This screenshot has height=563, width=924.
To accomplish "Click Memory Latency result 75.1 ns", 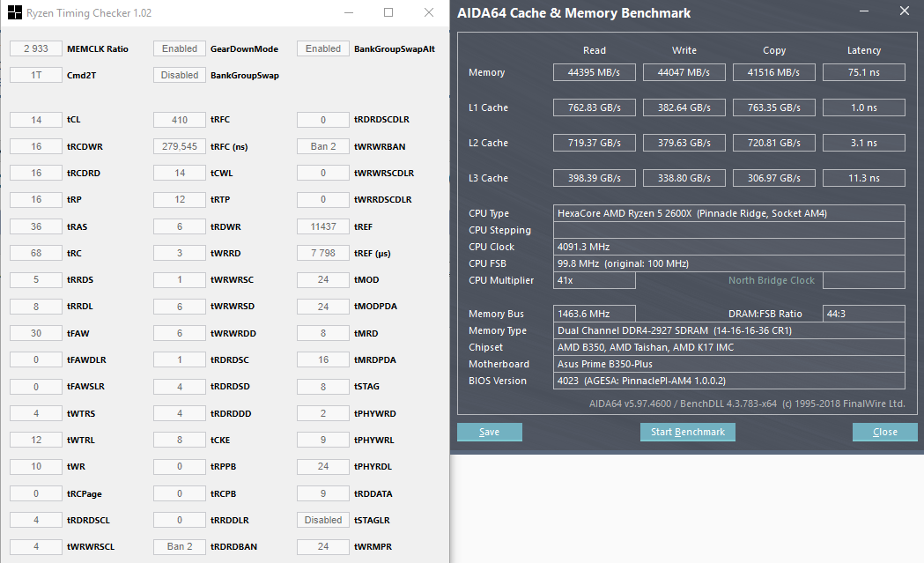I will (x=864, y=72).
